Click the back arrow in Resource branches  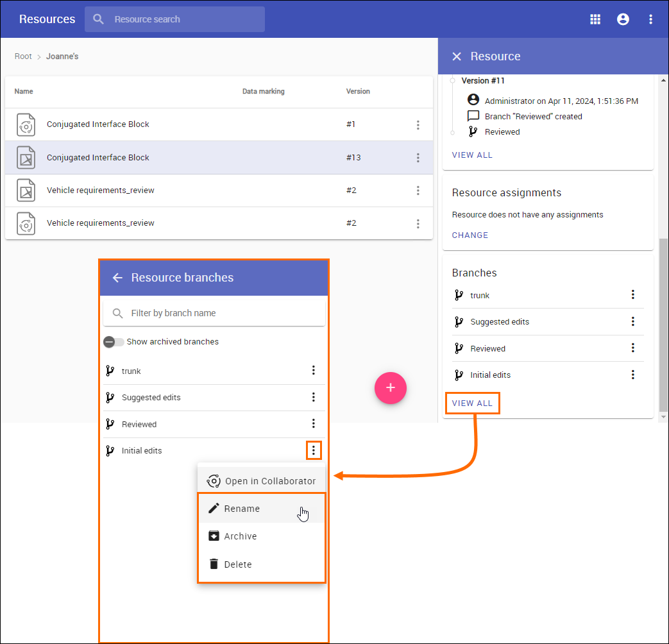tap(117, 278)
